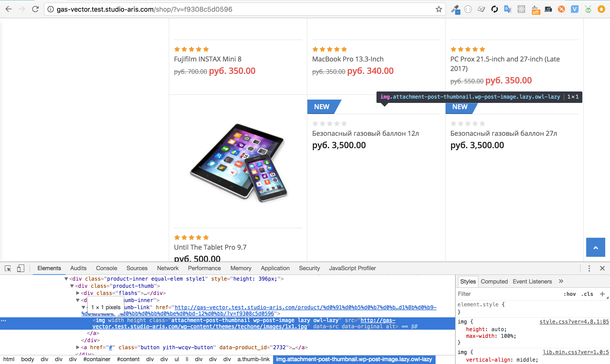Go back to the previous page

(x=9, y=9)
